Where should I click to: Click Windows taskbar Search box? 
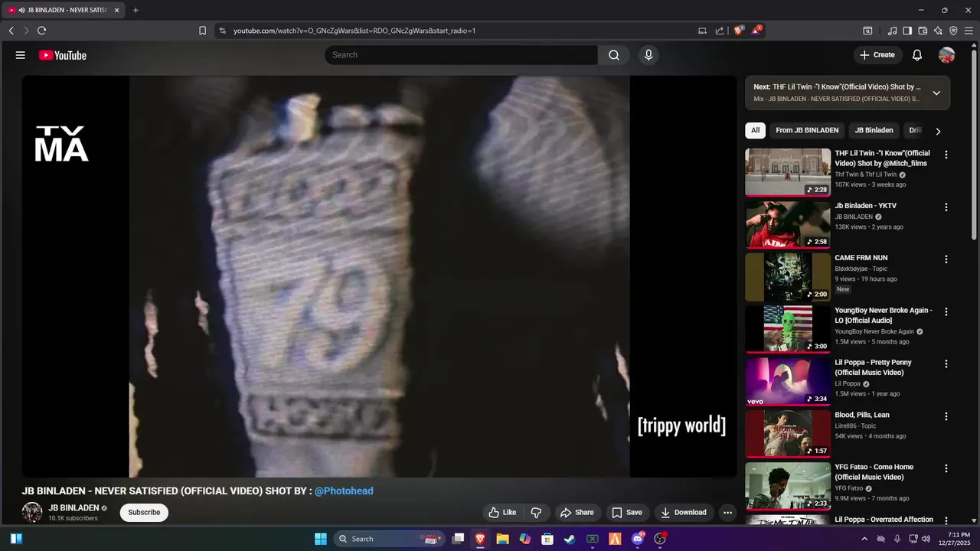click(x=390, y=539)
